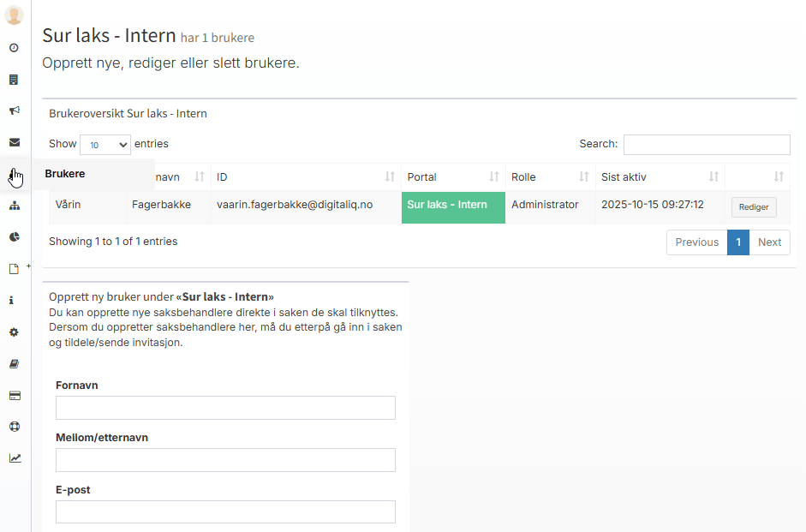Click Rediger button for Vårin Fagerbakke

754,207
